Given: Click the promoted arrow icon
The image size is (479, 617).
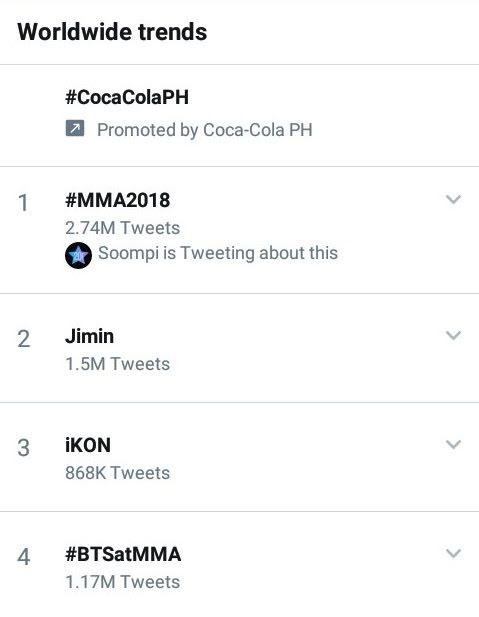Looking at the screenshot, I should click(x=75, y=128).
